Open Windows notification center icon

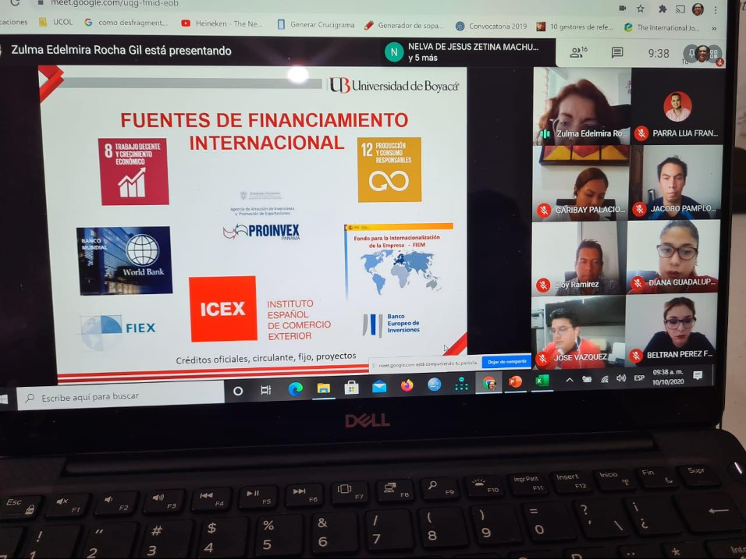pyautogui.click(x=698, y=376)
